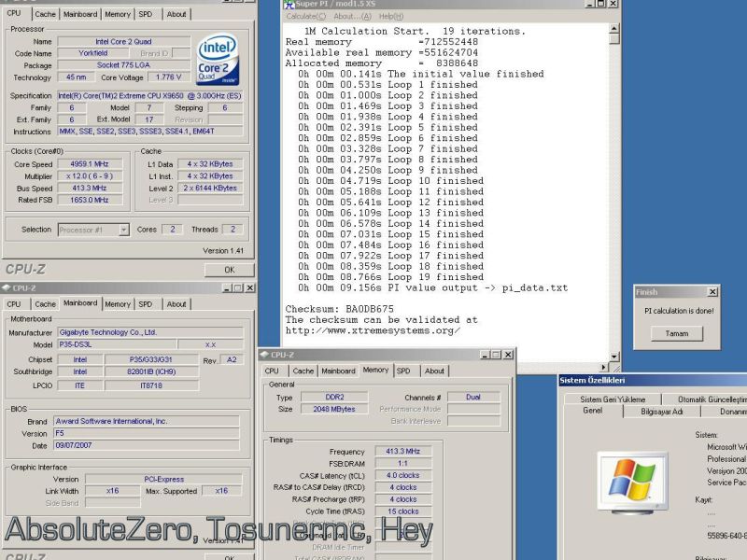747x560 pixels.
Task: Open Bilgisayar Adı tab in Sistem Özellikleri
Action: click(x=662, y=412)
